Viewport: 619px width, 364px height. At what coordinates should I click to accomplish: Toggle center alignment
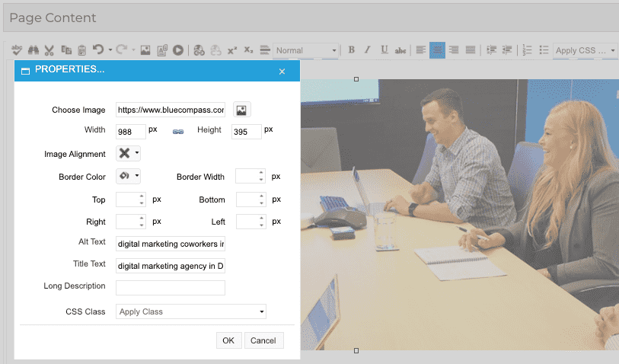click(x=437, y=50)
